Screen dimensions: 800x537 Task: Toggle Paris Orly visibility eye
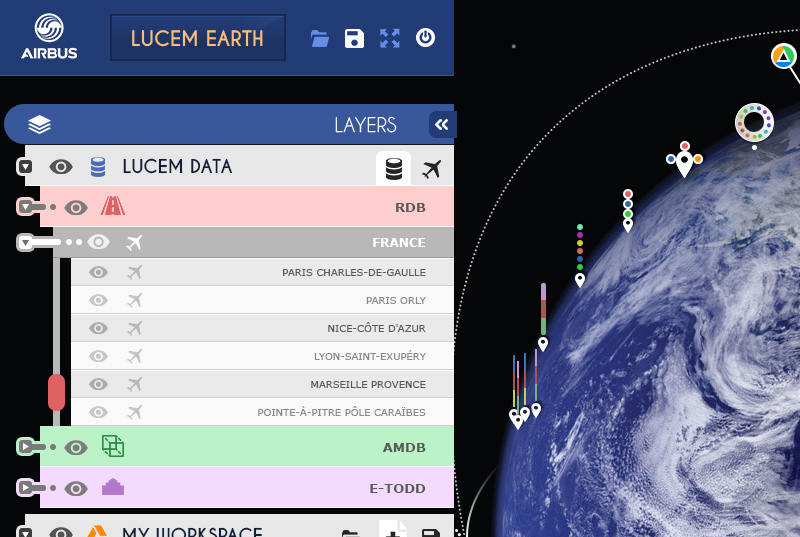pyautogui.click(x=98, y=300)
